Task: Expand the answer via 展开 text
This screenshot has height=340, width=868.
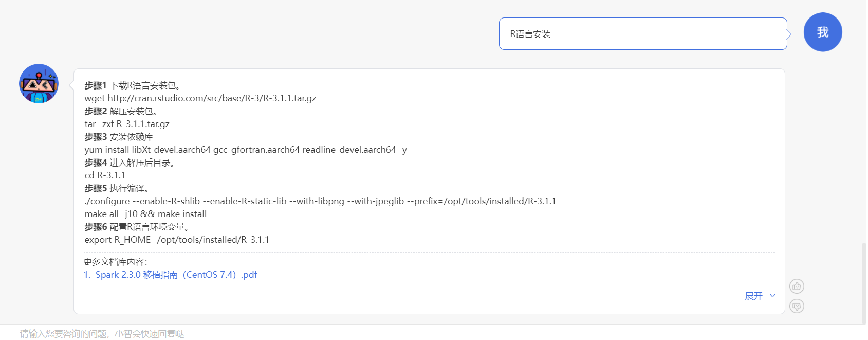Action: point(753,296)
